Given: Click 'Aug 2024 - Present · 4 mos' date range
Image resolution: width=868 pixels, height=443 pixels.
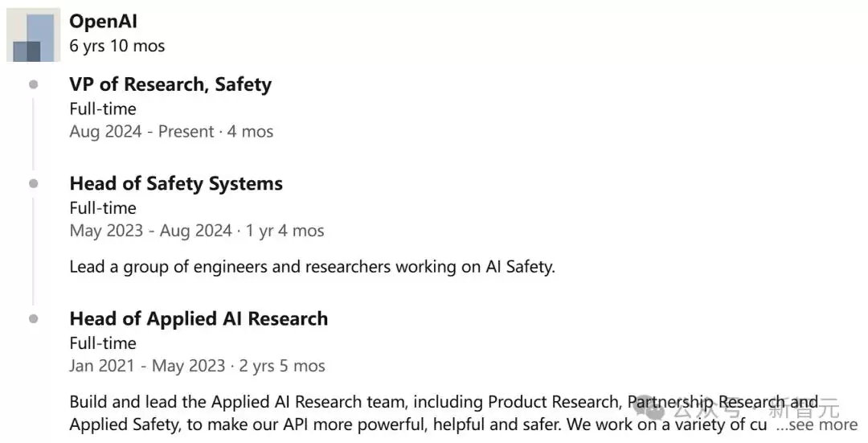Looking at the screenshot, I should pyautogui.click(x=171, y=132).
